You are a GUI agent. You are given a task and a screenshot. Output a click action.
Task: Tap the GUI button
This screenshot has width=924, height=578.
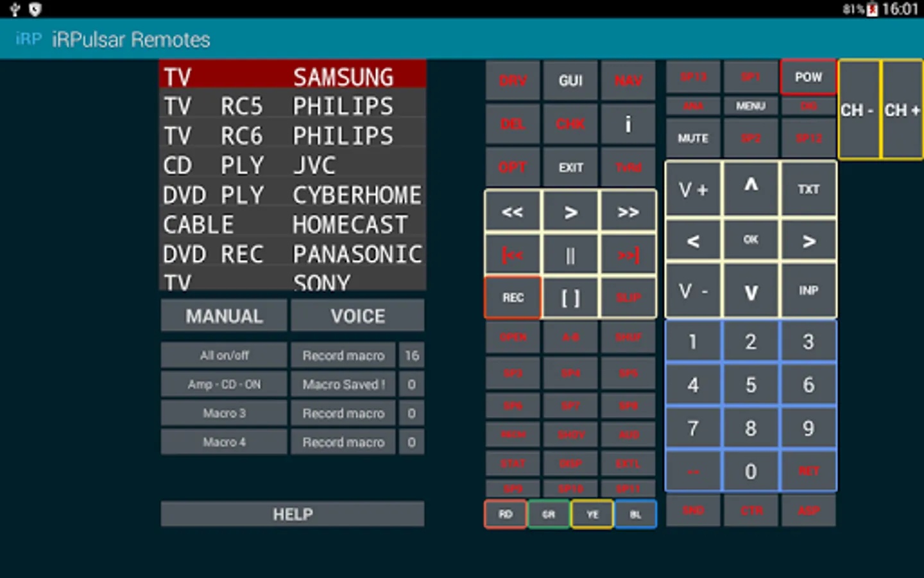(570, 80)
